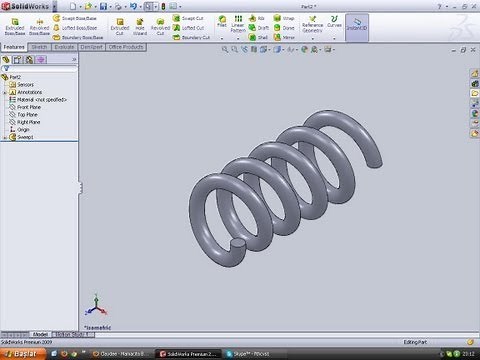The height and width of the screenshot is (360, 480).
Task: Open the PropertyManager tab
Action: point(17,60)
